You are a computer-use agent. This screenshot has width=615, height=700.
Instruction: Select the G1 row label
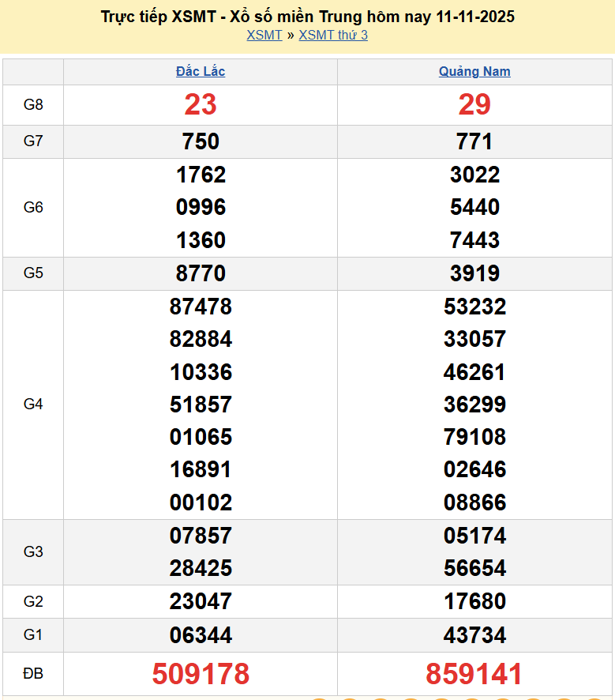33,634
